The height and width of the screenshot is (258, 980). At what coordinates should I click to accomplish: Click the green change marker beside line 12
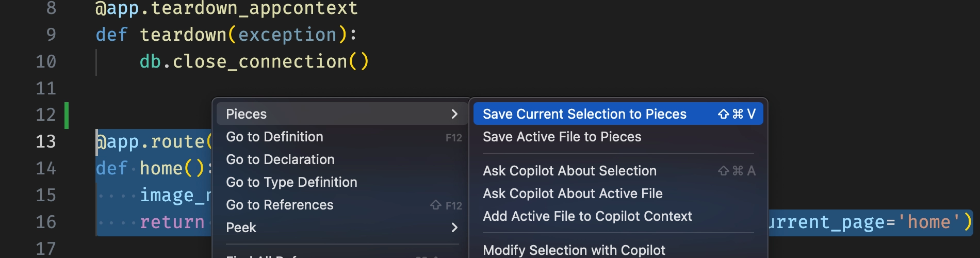[x=67, y=115]
